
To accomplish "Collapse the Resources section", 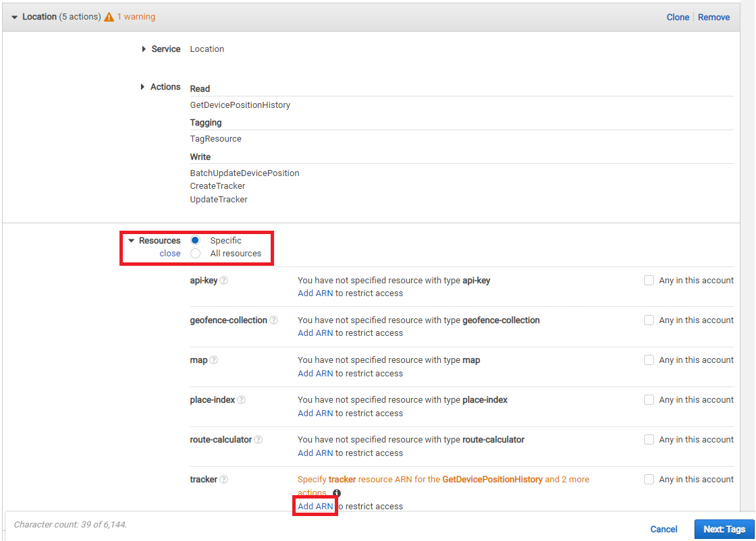I will coord(131,239).
